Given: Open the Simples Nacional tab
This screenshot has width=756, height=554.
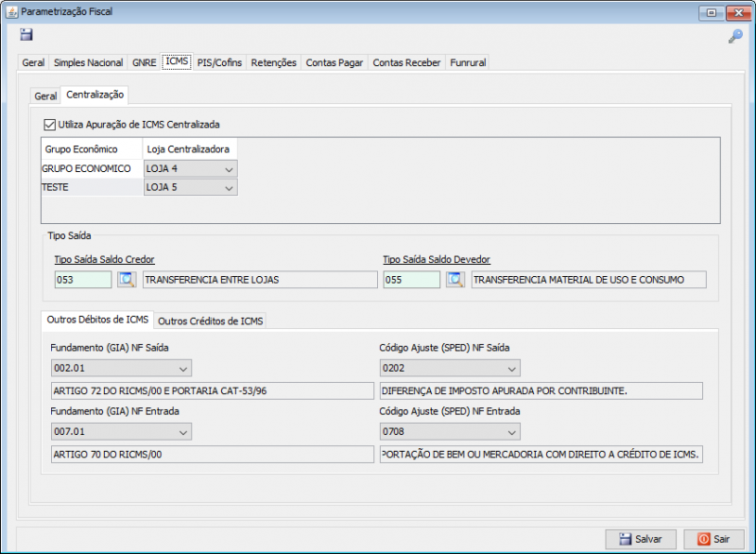Looking at the screenshot, I should click(88, 62).
